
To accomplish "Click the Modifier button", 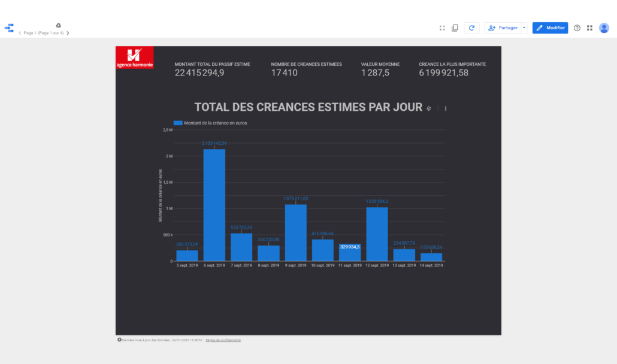I will [x=550, y=28].
